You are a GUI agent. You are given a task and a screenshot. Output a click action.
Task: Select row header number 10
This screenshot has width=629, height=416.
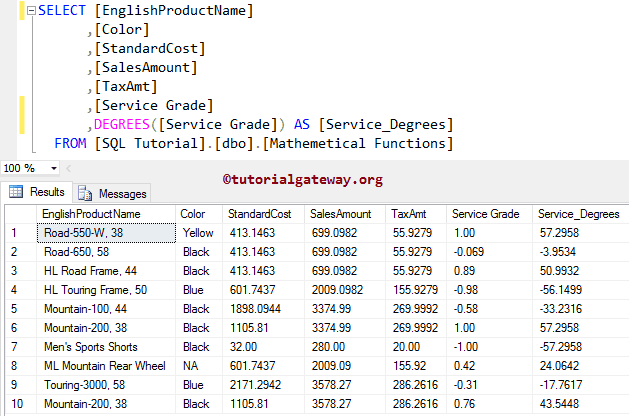pos(21,404)
